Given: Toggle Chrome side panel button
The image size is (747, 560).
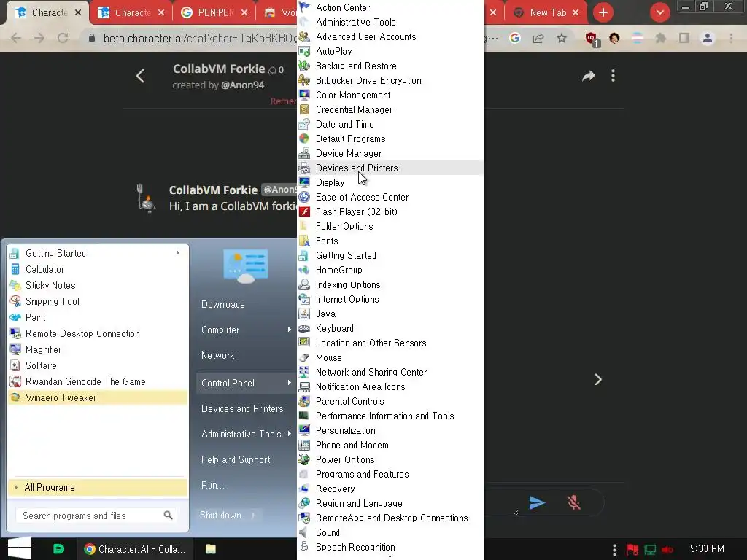Looking at the screenshot, I should click(684, 38).
